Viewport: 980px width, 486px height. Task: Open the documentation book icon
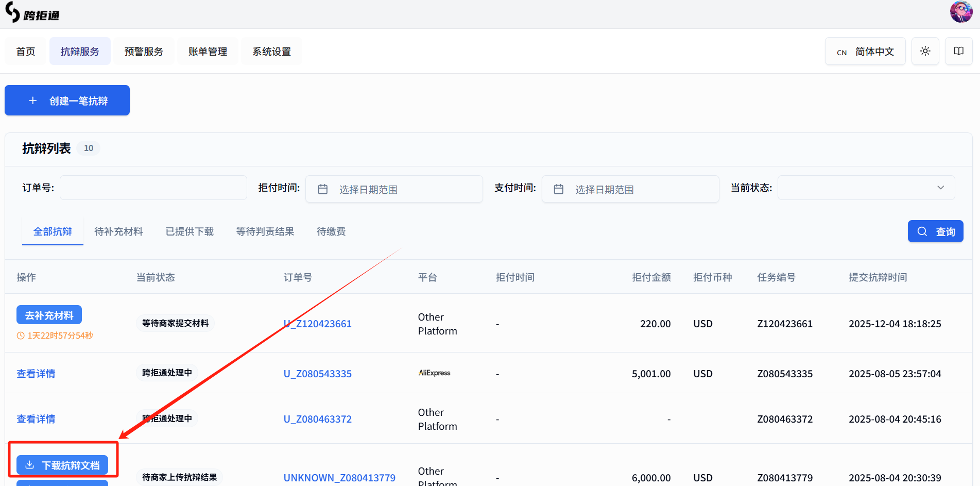pos(959,51)
